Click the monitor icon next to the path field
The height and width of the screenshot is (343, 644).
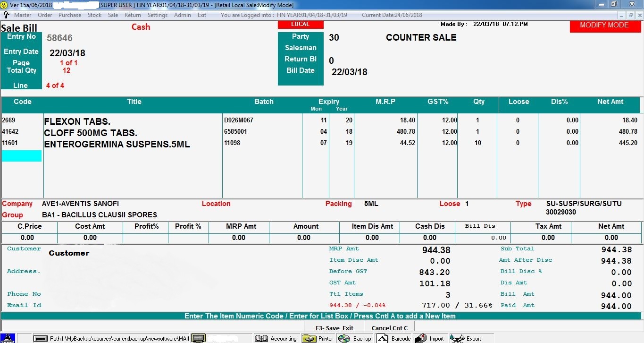point(198,337)
